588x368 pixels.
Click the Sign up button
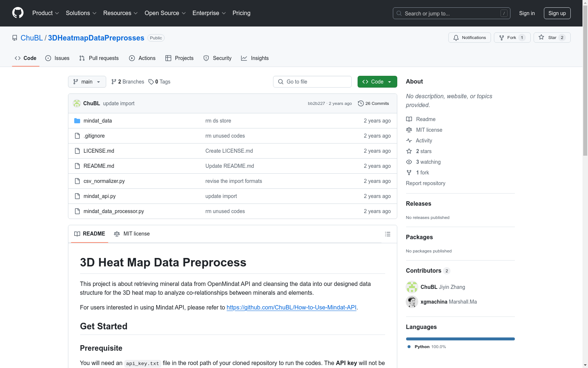[x=557, y=13]
